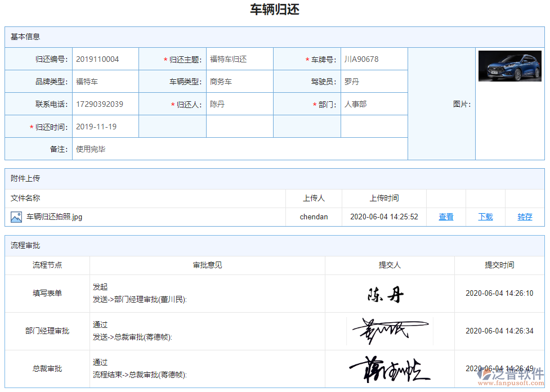Screen dimensions: 550x392
Task: Click the 转存 link for the attachment
Action: (525, 217)
